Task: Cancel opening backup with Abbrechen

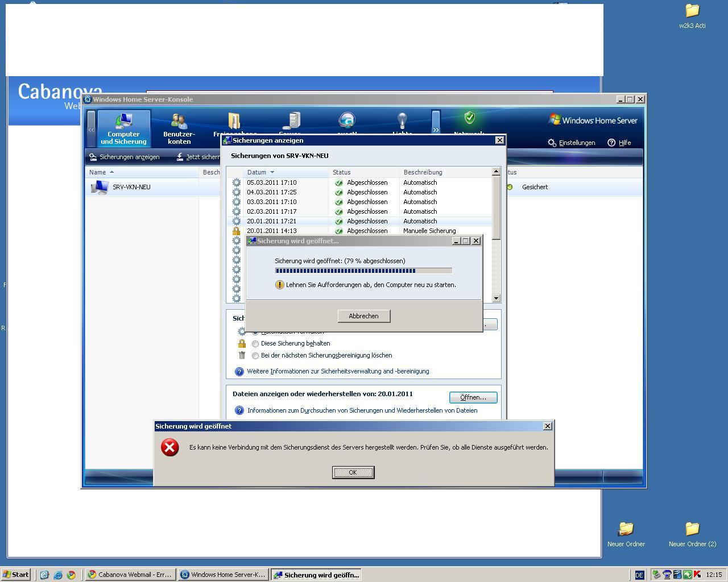Action: (x=364, y=316)
